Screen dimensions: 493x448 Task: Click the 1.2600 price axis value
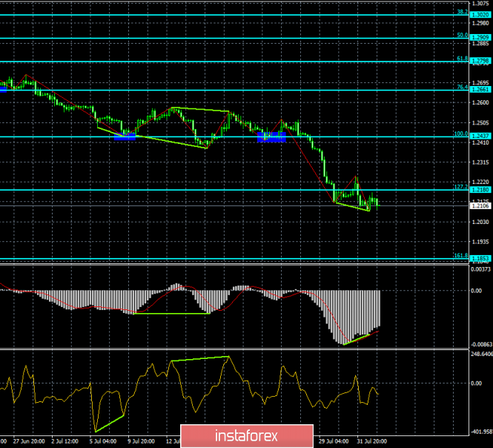[480, 102]
